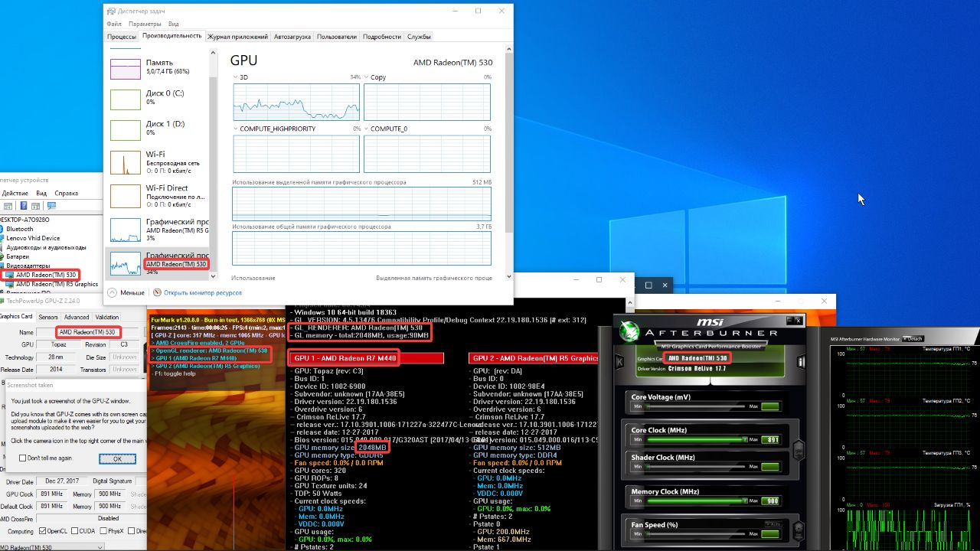
Task: Click the GPU 1 - AMD Radeon R7 M440 header
Action: (x=366, y=357)
